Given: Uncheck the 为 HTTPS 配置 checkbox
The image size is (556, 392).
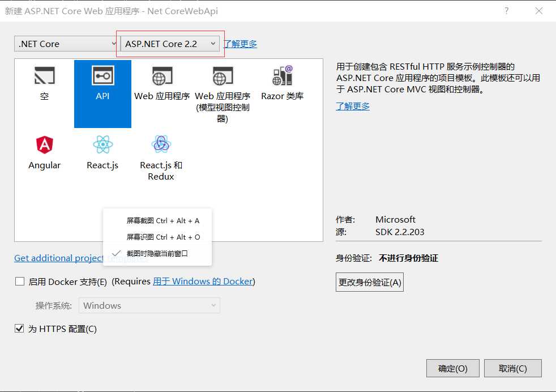Looking at the screenshot, I should click(19, 329).
